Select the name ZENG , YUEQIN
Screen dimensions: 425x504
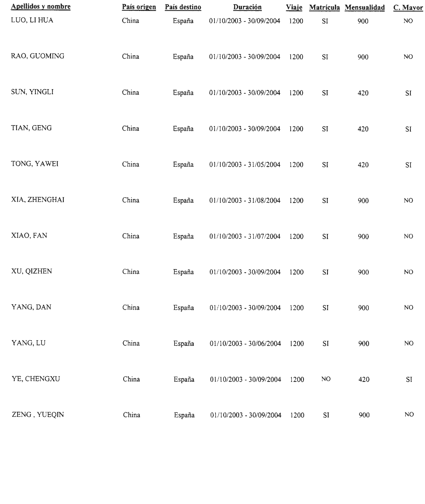(38, 415)
